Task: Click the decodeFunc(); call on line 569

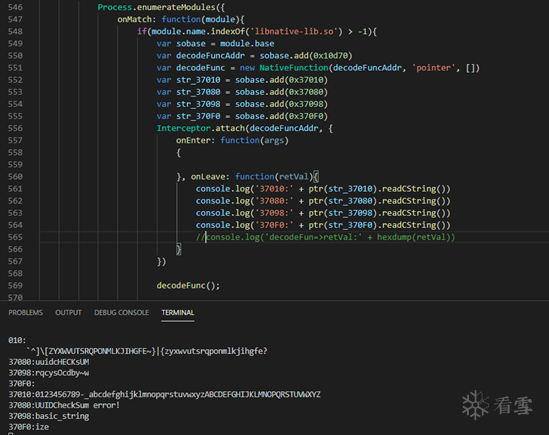Action: click(188, 285)
